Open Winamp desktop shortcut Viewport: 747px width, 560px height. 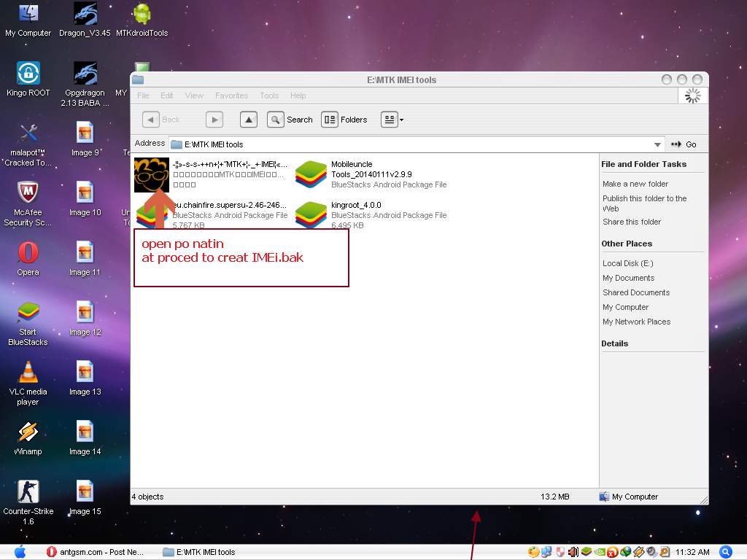[x=28, y=437]
